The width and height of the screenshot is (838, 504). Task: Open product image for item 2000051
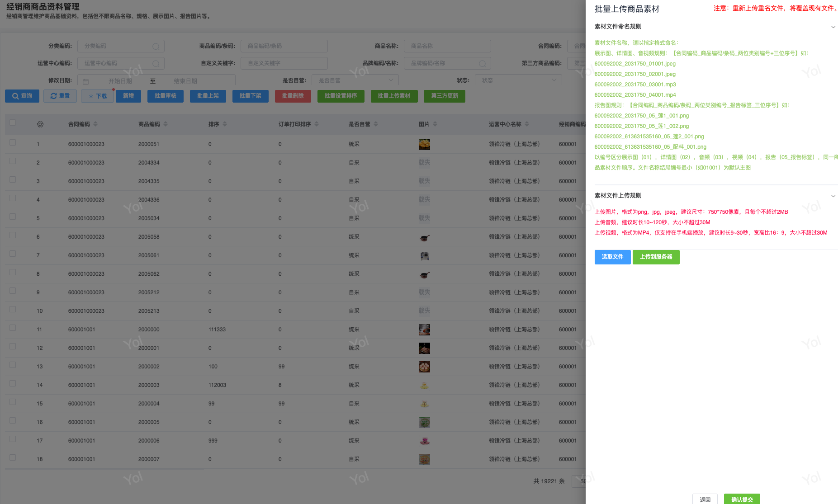pyautogui.click(x=424, y=144)
